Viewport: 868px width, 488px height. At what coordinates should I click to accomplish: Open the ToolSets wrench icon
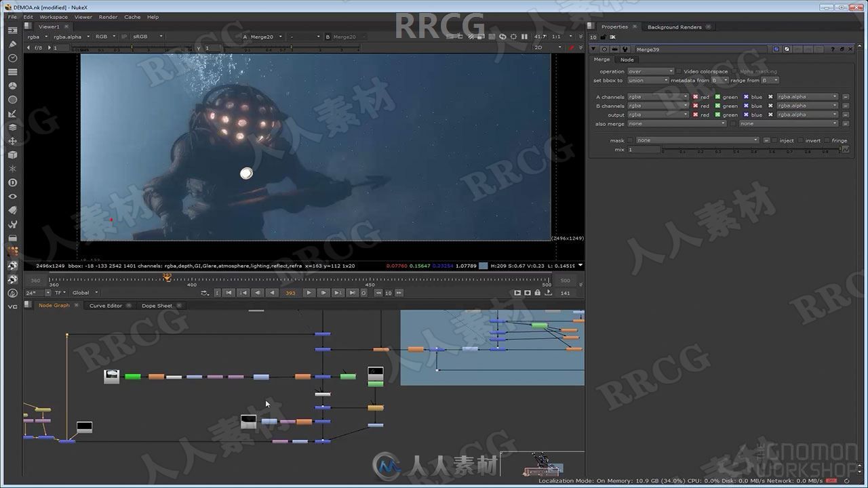point(12,224)
